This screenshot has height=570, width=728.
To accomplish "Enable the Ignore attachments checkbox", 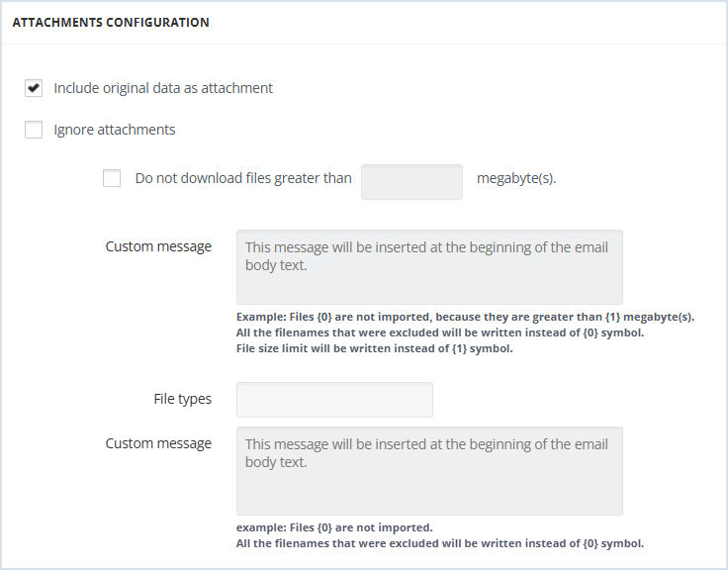I will [34, 130].
